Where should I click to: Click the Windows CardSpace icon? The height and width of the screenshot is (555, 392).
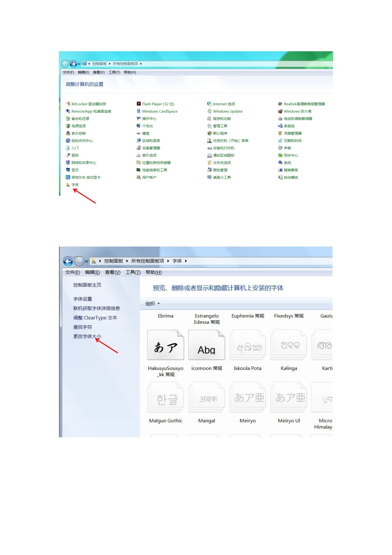pyautogui.click(x=139, y=111)
